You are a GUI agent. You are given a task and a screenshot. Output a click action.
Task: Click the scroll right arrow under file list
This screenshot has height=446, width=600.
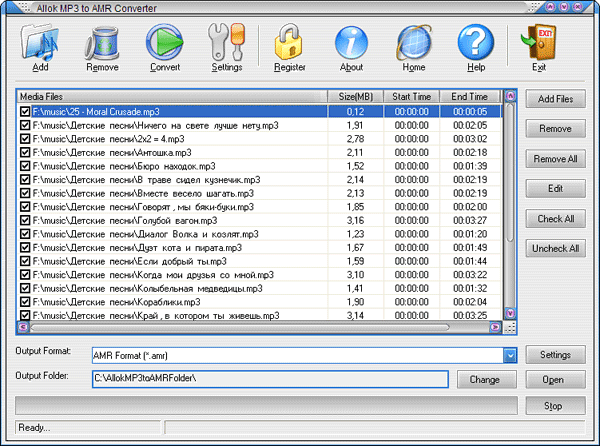(495, 327)
